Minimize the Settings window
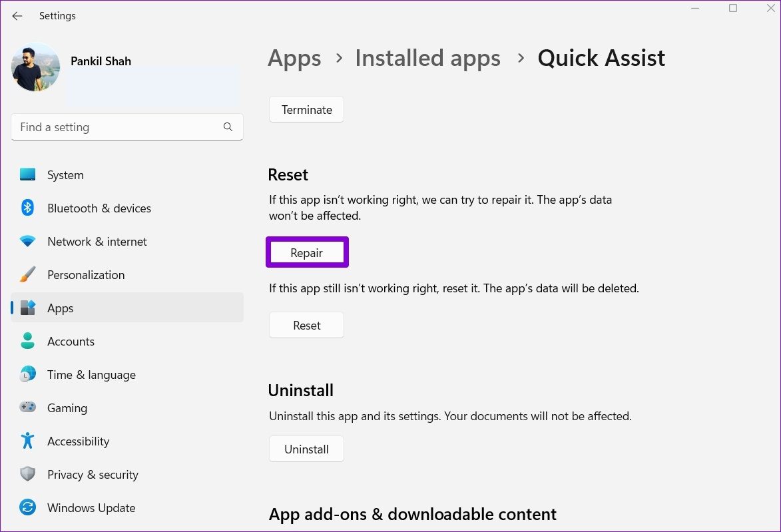 [695, 9]
